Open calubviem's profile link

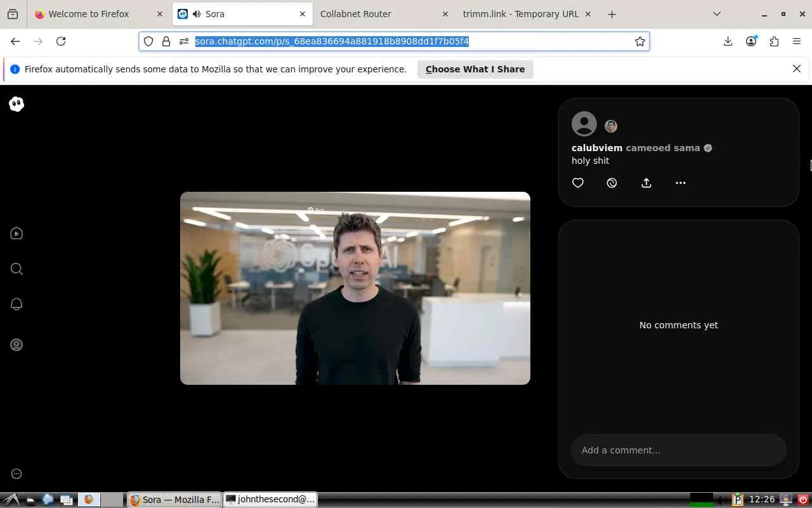(x=596, y=148)
